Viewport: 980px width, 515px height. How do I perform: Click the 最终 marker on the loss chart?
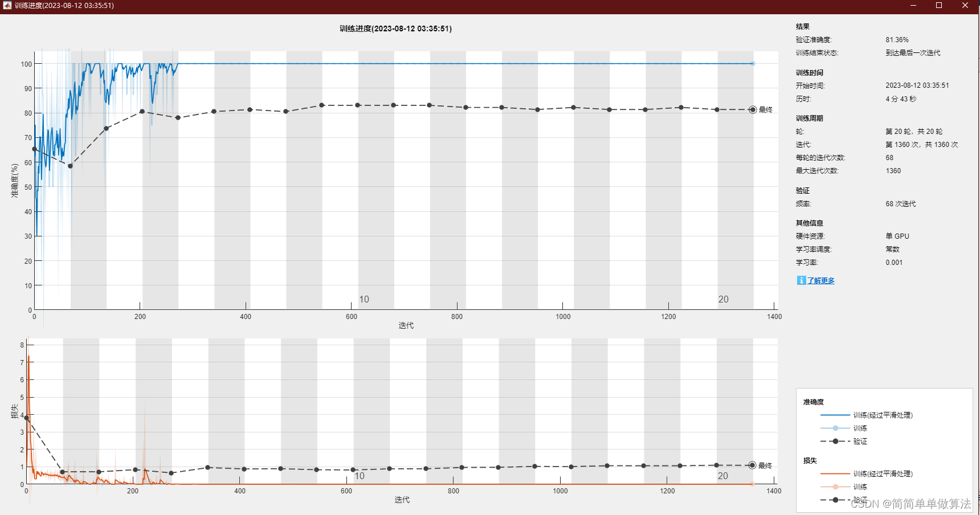point(752,465)
